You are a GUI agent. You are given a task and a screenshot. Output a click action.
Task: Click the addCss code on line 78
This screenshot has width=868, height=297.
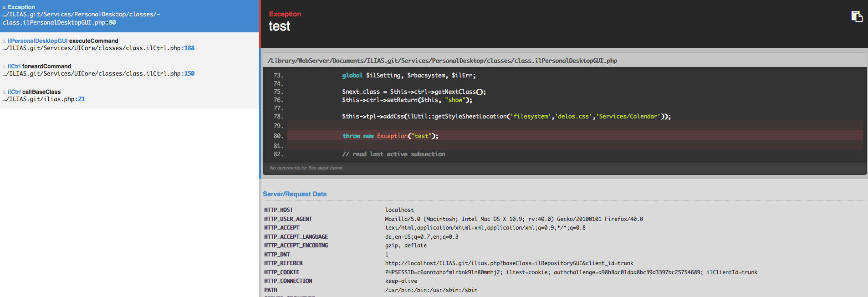pyautogui.click(x=506, y=117)
